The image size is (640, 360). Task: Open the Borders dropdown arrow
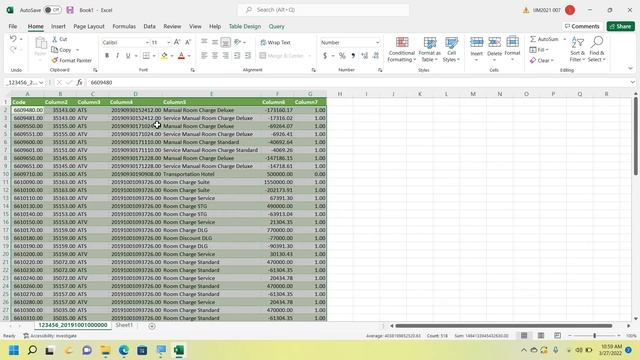point(154,56)
